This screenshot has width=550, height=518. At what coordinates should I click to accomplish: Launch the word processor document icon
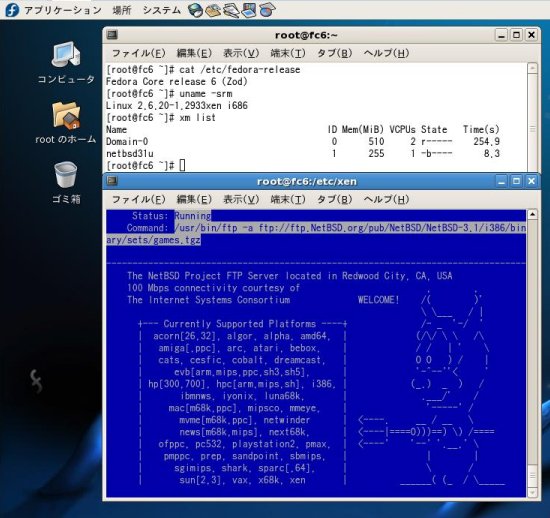point(231,10)
